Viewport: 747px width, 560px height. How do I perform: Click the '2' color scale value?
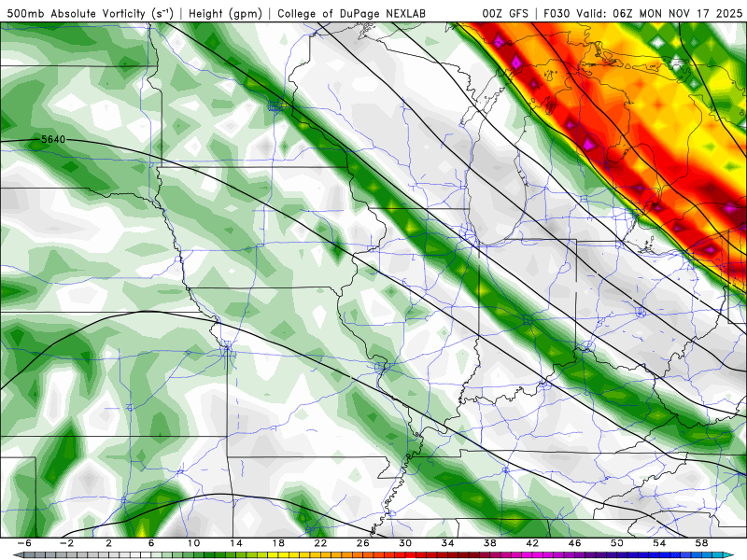tap(109, 543)
